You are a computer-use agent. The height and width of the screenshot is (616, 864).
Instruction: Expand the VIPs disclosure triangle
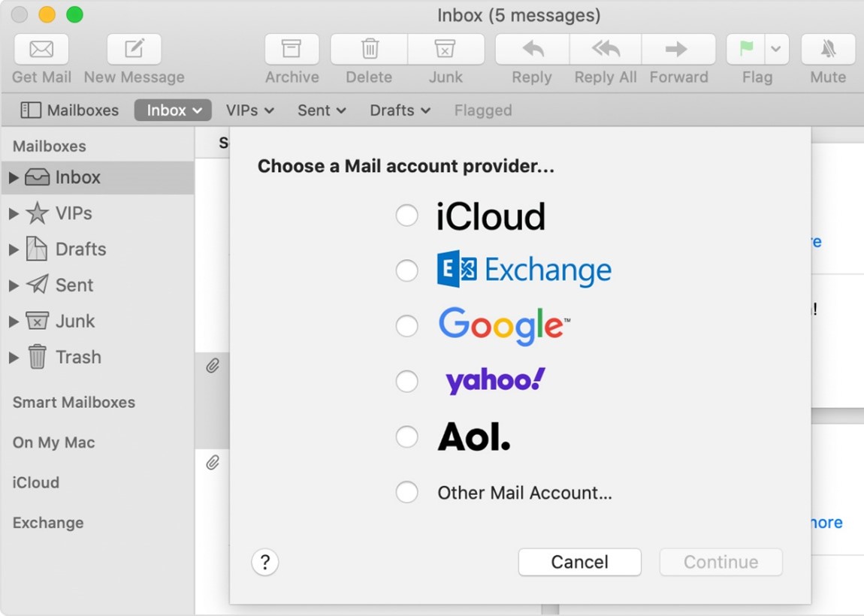click(14, 214)
